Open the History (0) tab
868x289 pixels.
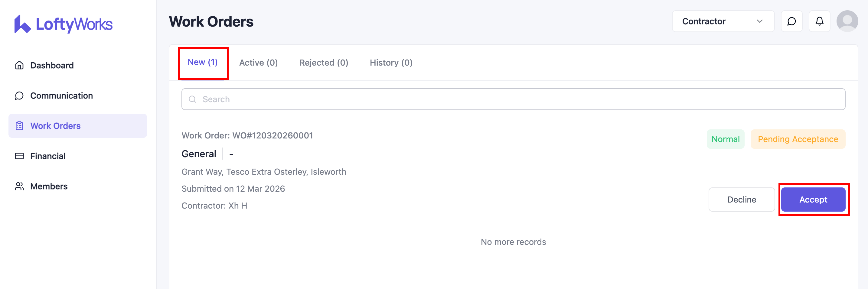click(391, 63)
